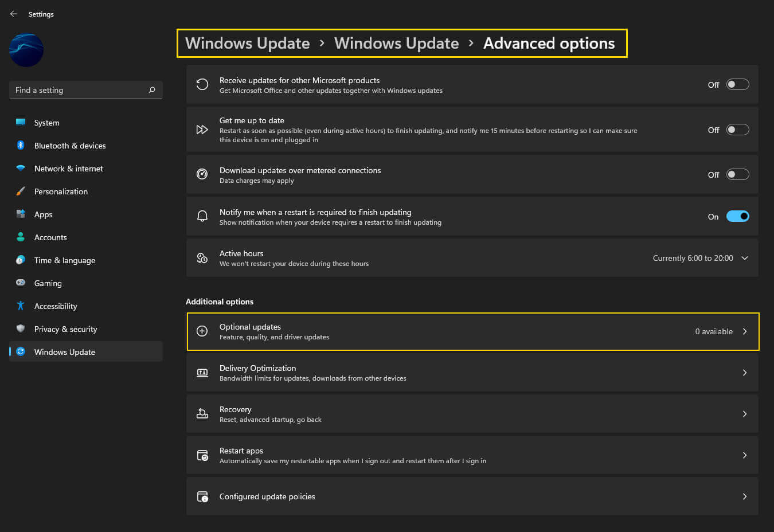
Task: Open Delivery Optimization chevron arrow
Action: 745,373
